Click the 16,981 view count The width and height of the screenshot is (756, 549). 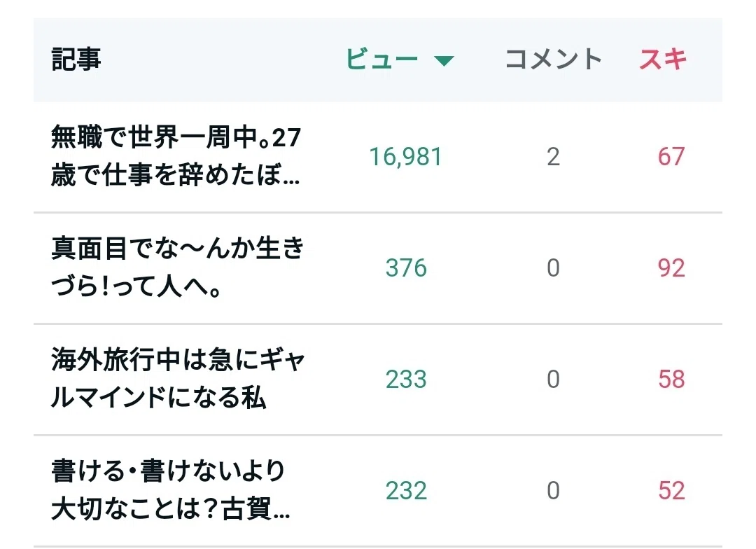(405, 157)
